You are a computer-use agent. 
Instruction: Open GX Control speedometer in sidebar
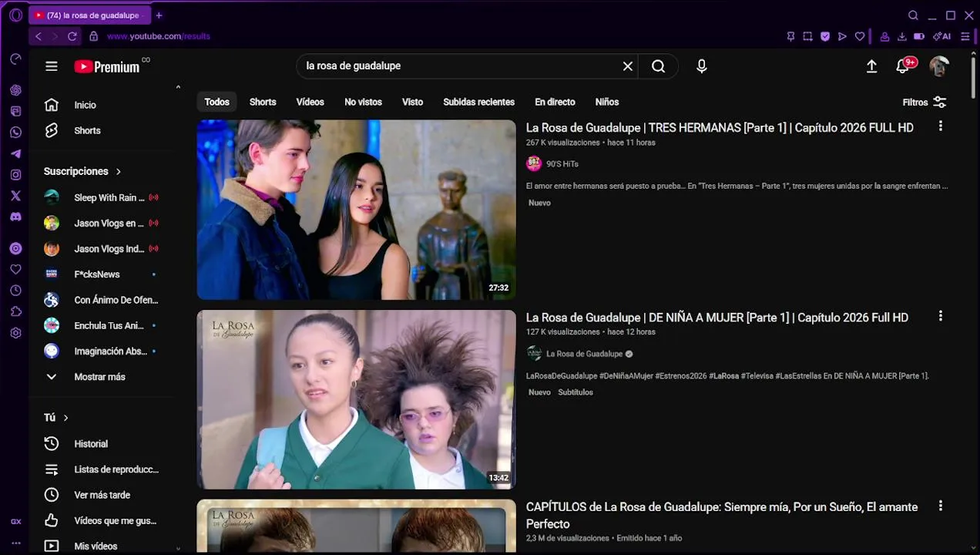[x=15, y=59]
